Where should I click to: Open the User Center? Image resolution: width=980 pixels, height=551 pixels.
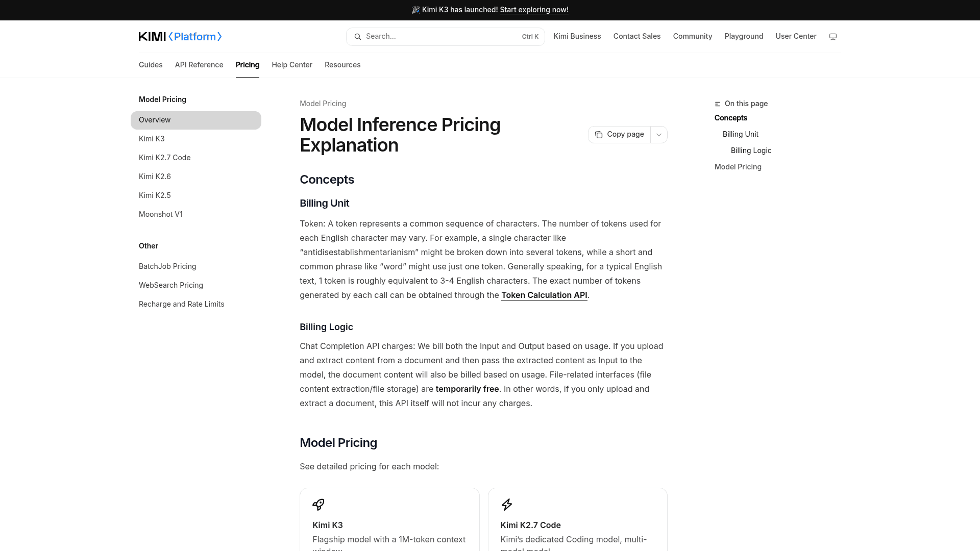[796, 36]
